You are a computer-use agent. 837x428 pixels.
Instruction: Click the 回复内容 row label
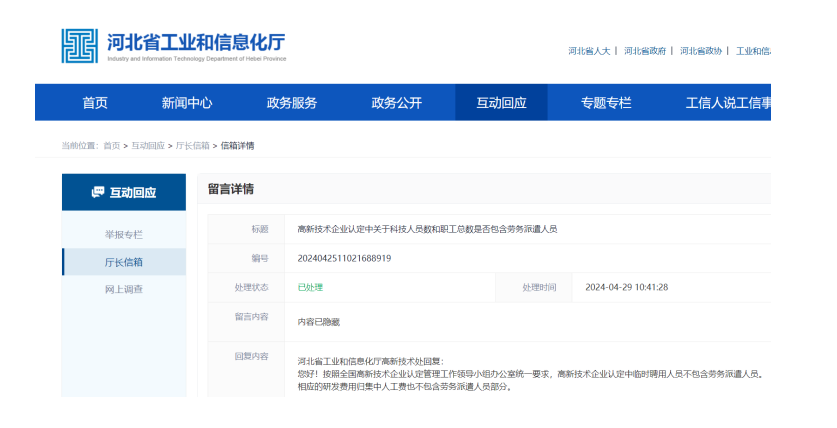click(251, 356)
